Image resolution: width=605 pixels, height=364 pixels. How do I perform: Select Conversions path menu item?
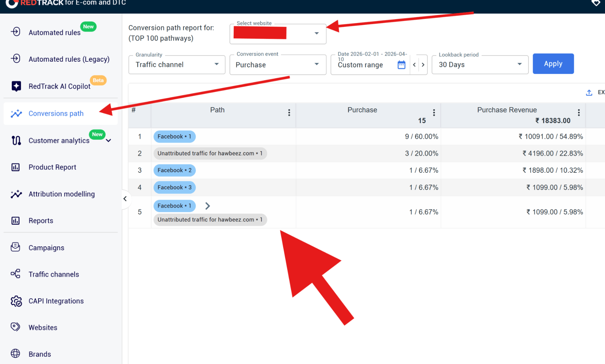point(61,113)
